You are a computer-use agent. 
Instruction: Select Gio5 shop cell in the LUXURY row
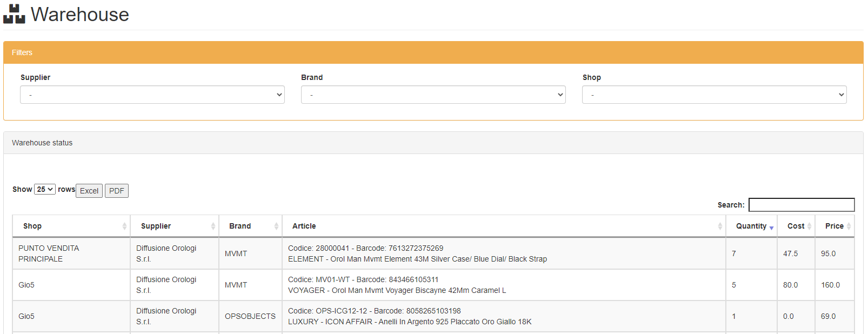pos(71,316)
